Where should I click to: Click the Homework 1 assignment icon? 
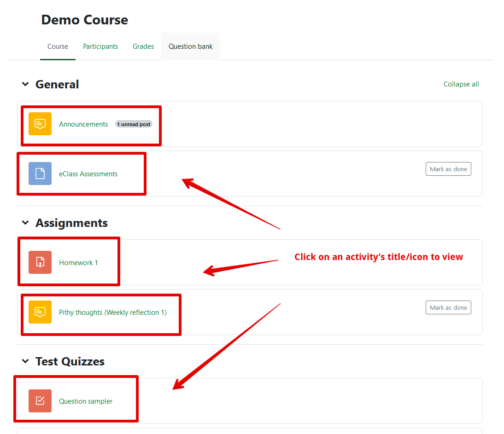pyautogui.click(x=40, y=262)
